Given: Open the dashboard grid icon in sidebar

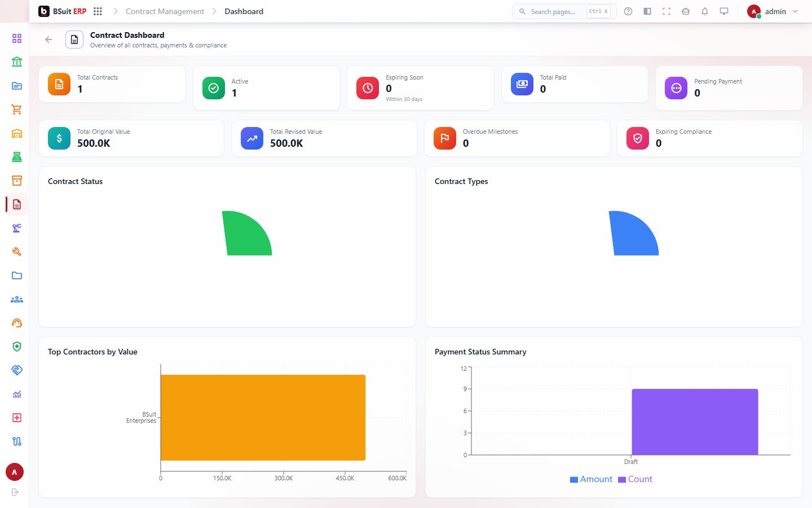Looking at the screenshot, I should point(17,38).
